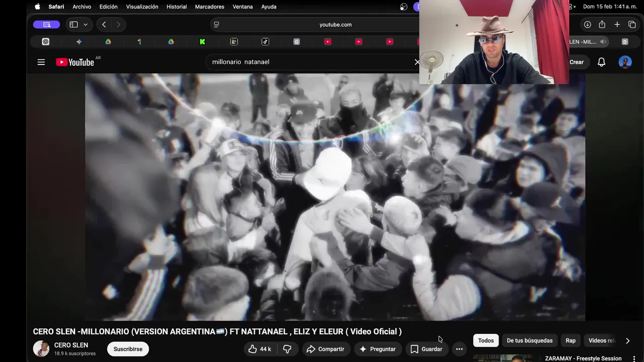Image resolution: width=644 pixels, height=362 pixels.
Task: Like the video with 44 k likes
Action: pyautogui.click(x=260, y=349)
